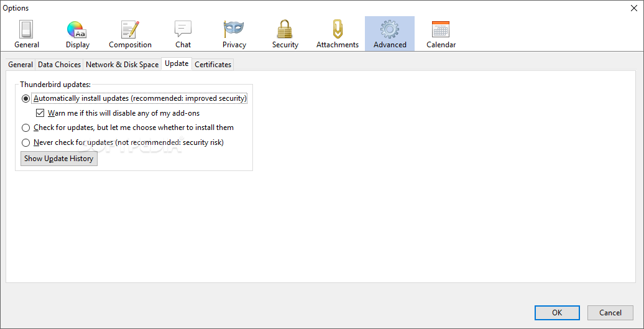This screenshot has width=644, height=329.
Task: Open the Attachments paperclip category
Action: (338, 34)
